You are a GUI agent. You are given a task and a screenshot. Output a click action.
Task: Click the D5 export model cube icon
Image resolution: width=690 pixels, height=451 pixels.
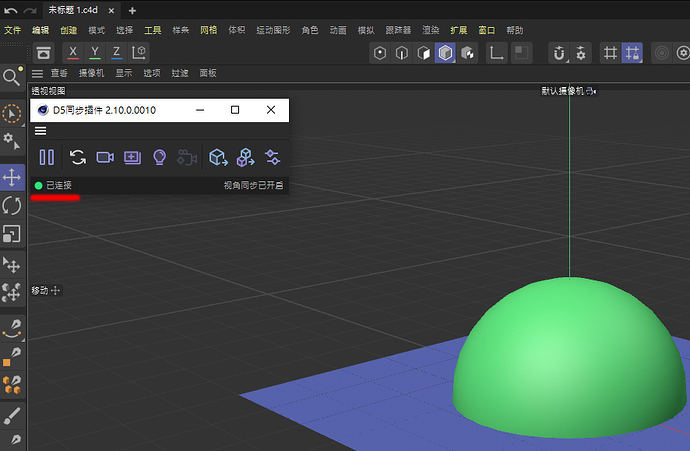point(218,157)
